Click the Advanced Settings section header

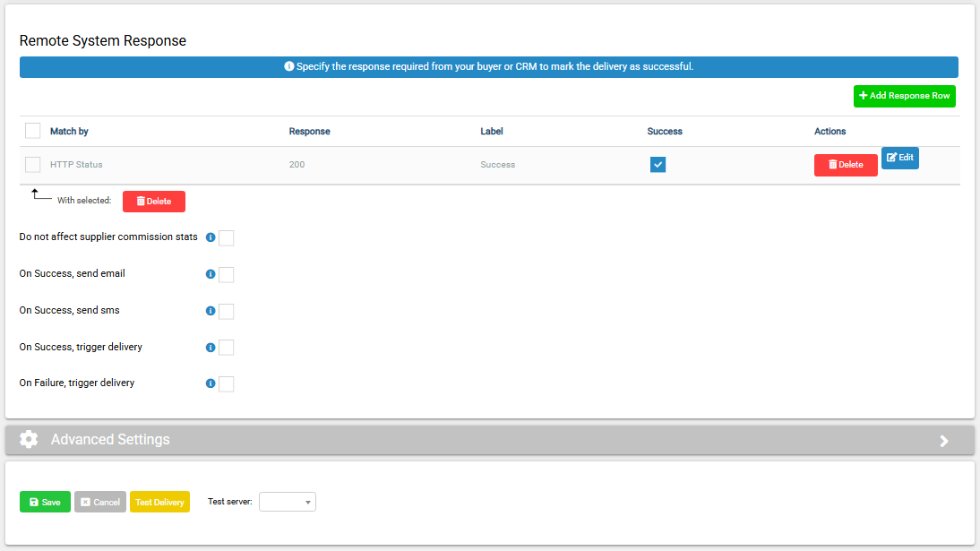pyautogui.click(x=490, y=440)
